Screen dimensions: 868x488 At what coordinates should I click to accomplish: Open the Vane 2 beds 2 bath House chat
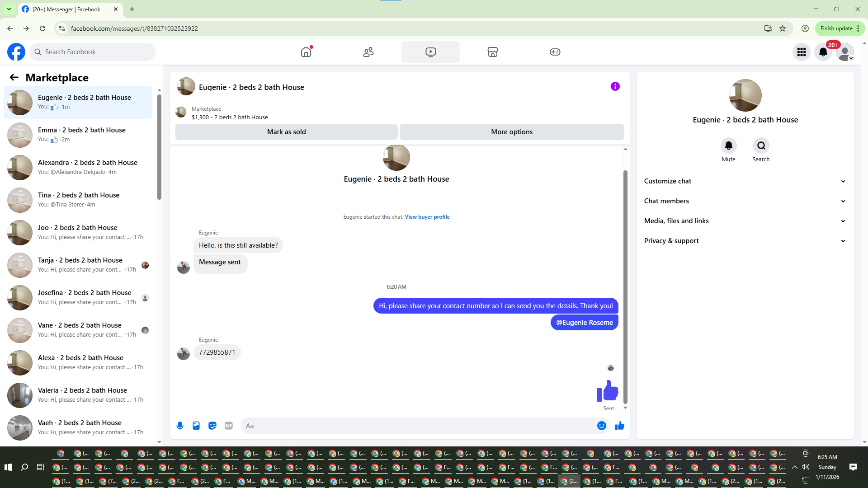78,330
